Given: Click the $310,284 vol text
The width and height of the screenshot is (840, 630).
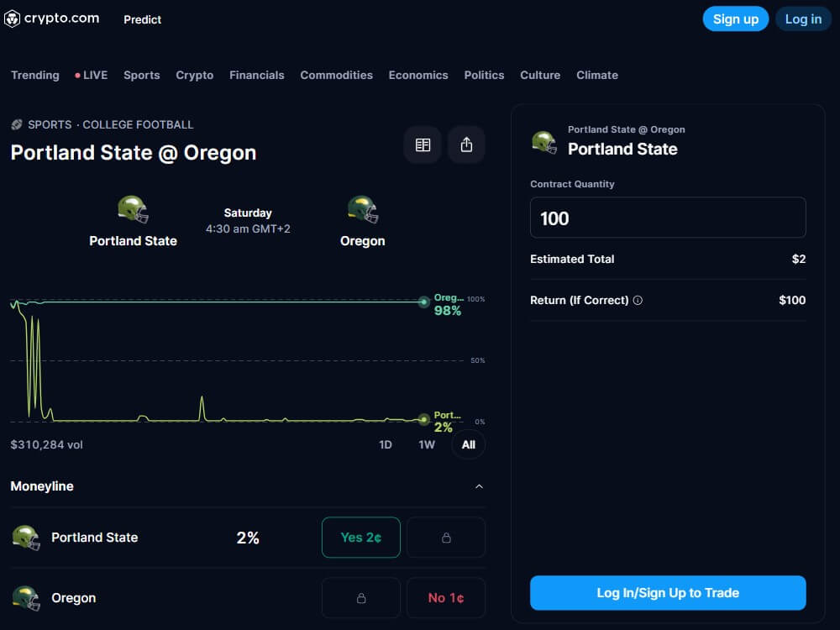Looking at the screenshot, I should pos(46,444).
